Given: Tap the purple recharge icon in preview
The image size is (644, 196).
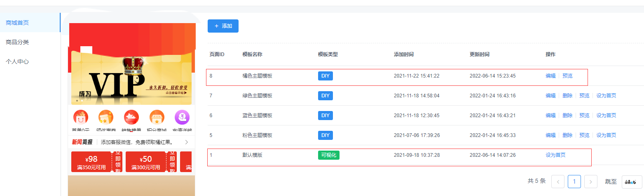Looking at the screenshot, I should click(x=182, y=118).
